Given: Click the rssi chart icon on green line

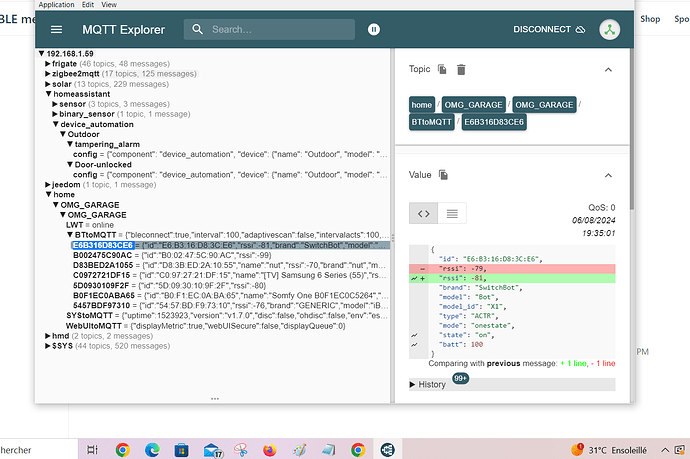Looking at the screenshot, I should click(414, 278).
